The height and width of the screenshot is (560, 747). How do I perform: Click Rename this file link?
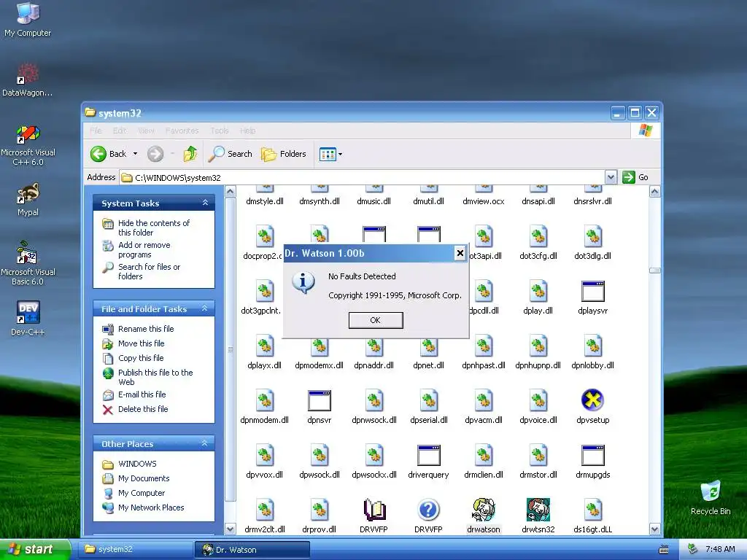coord(146,329)
